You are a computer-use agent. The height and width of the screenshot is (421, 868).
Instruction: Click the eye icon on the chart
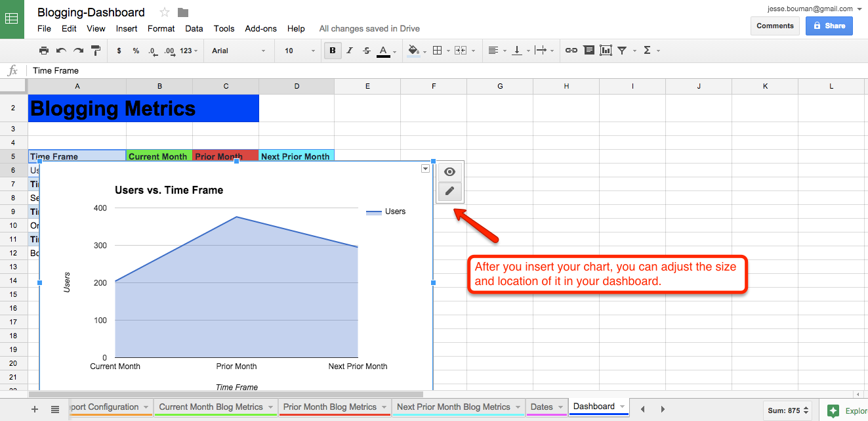[x=449, y=171]
